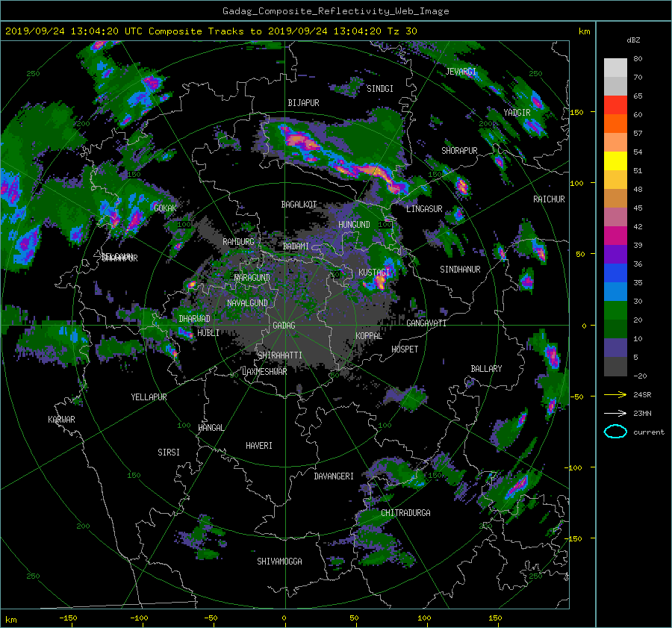Select the CHITRADURGA label
This screenshot has height=628, width=672.
(405, 513)
